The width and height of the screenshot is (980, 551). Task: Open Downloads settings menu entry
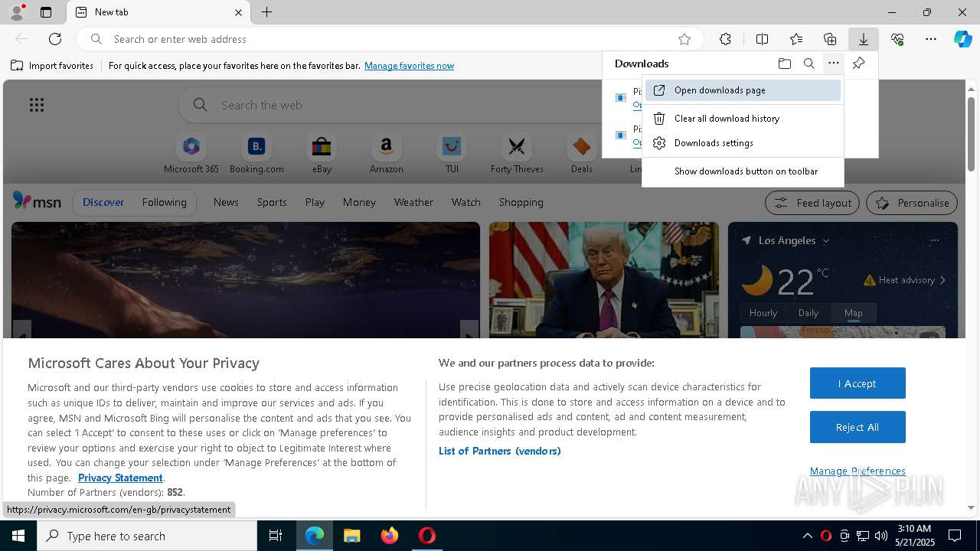[743, 143]
